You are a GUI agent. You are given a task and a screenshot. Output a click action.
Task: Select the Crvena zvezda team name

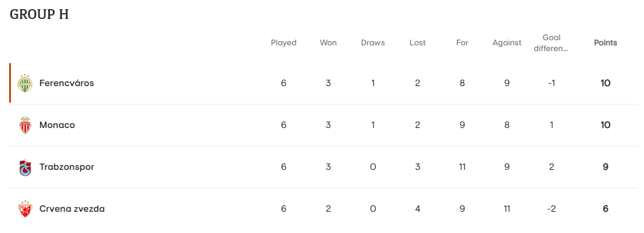coord(72,209)
